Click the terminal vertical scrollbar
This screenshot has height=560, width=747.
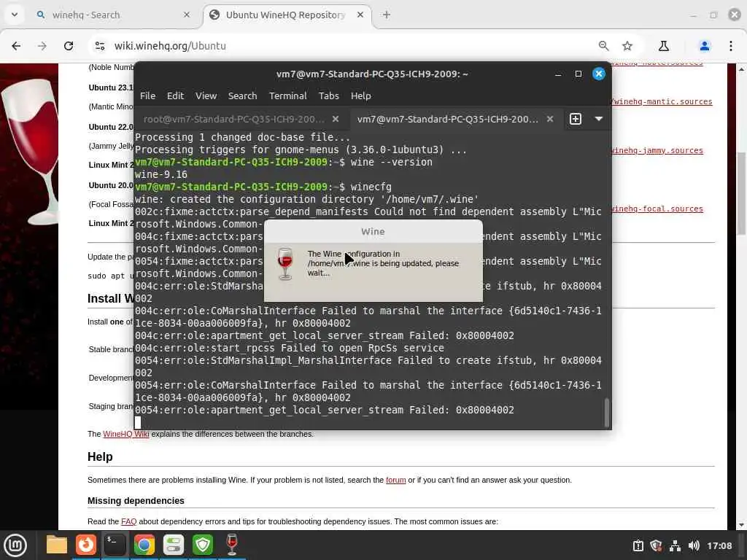tap(606, 413)
